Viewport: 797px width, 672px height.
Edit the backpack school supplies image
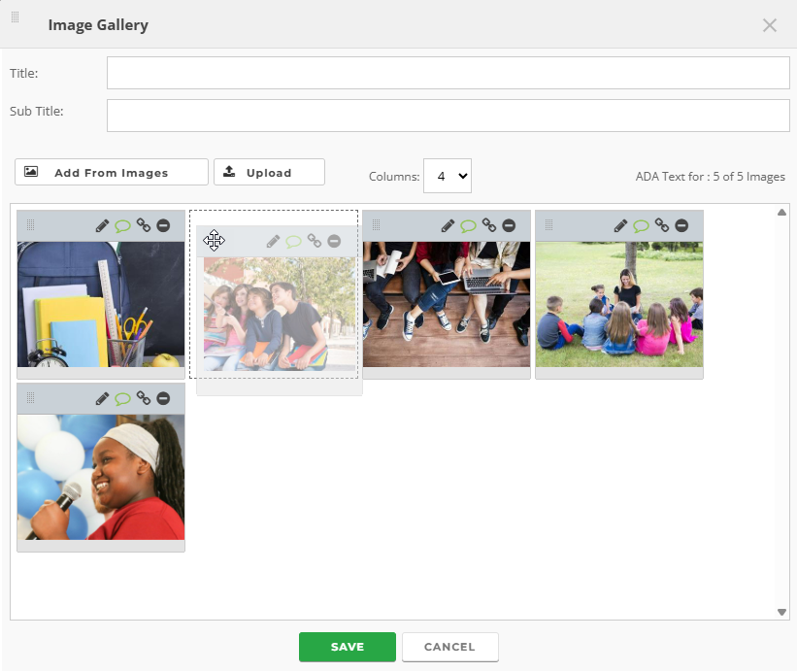point(102,225)
